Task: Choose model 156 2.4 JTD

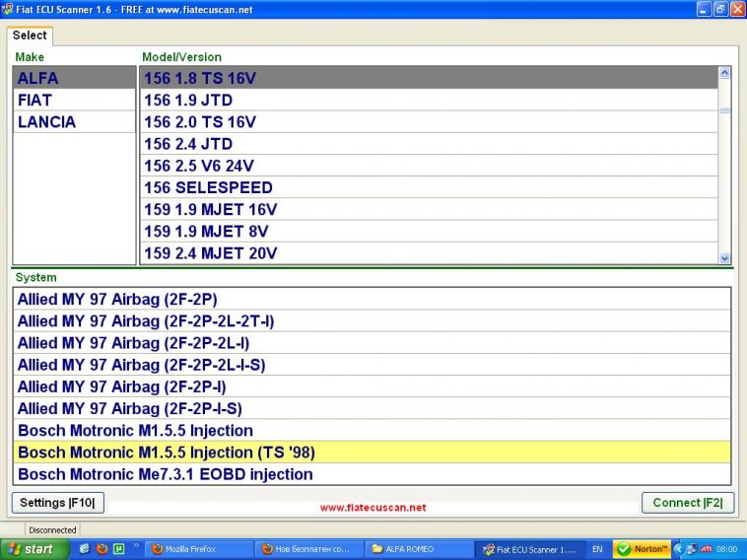Action: tap(429, 144)
